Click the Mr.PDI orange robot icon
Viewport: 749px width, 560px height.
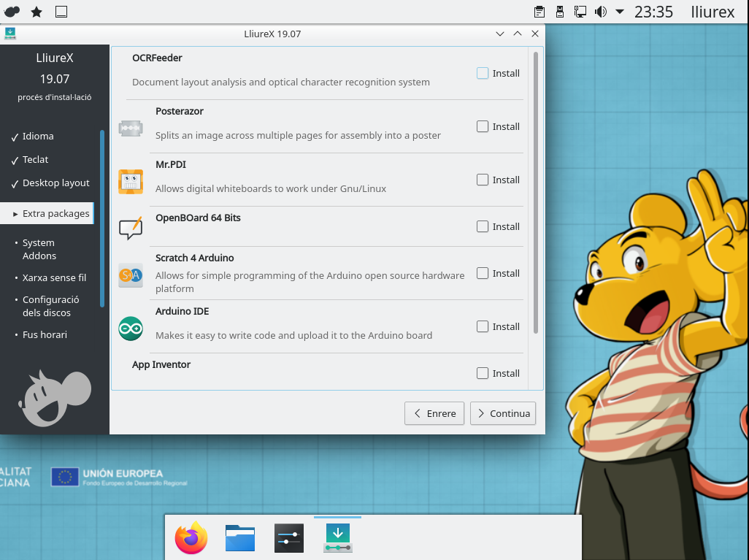(131, 182)
